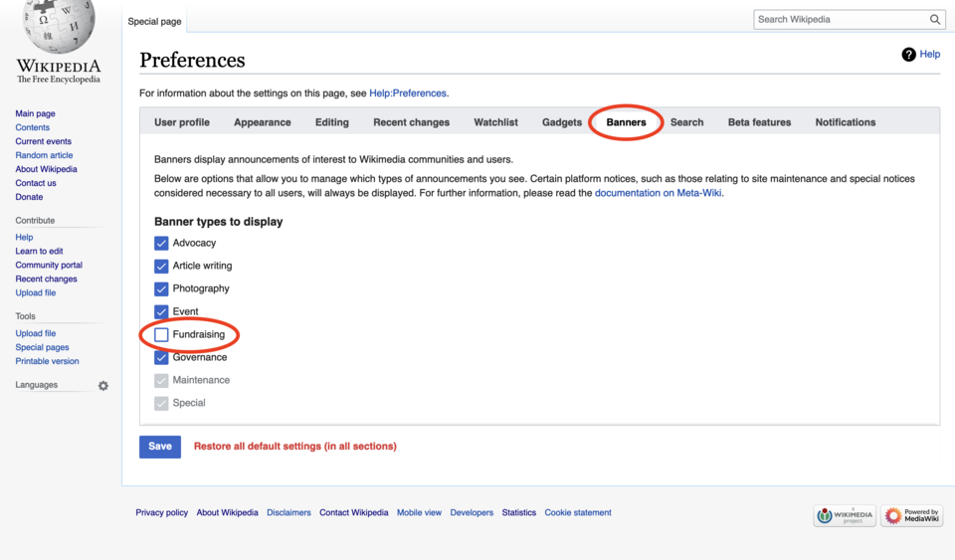Open Random article in the sidebar
Viewport: 955px width, 560px height.
pos(44,155)
